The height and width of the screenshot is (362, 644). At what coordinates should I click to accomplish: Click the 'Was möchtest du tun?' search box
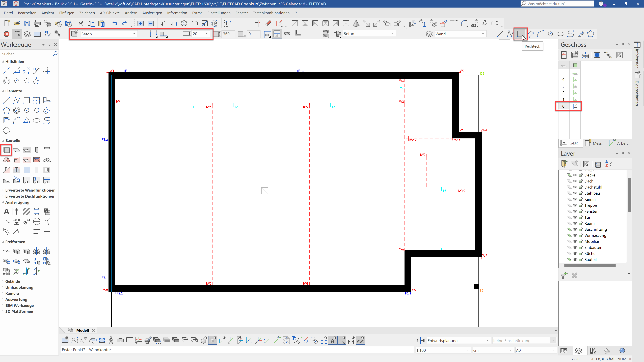[557, 4]
